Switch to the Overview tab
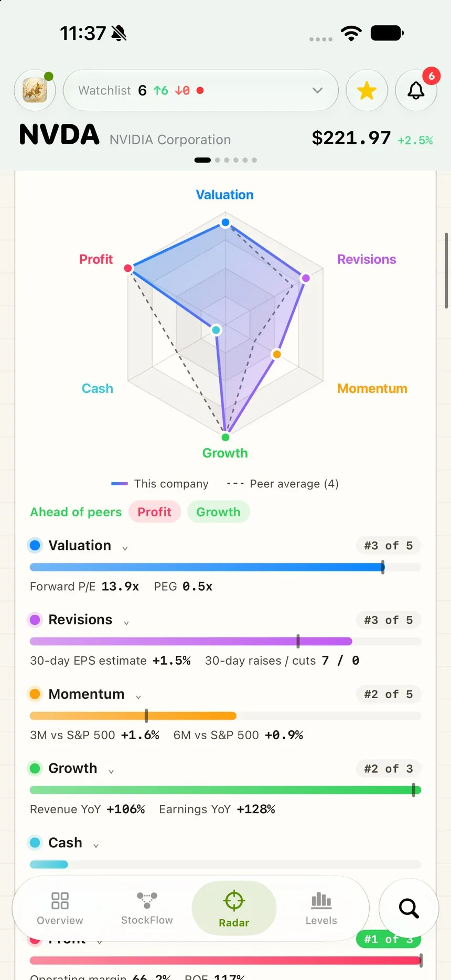 coord(60,908)
